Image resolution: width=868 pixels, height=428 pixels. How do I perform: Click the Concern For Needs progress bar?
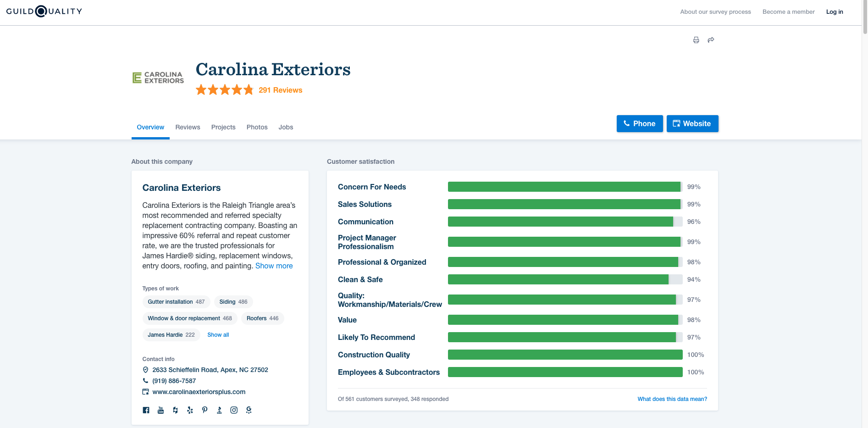pyautogui.click(x=565, y=187)
